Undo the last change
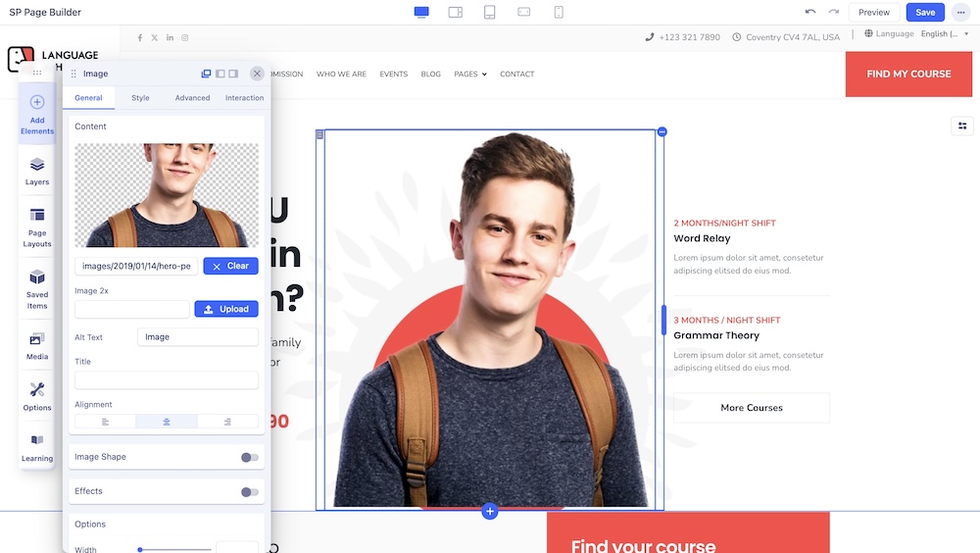The width and height of the screenshot is (980, 553). (810, 12)
